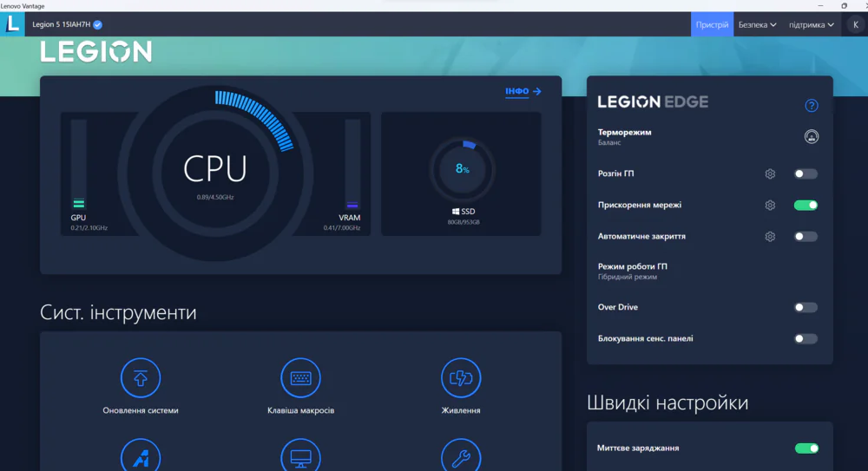Screen dimensions: 868x471
Task: Click the SSD 80GB/953GB text
Action: 464,222
